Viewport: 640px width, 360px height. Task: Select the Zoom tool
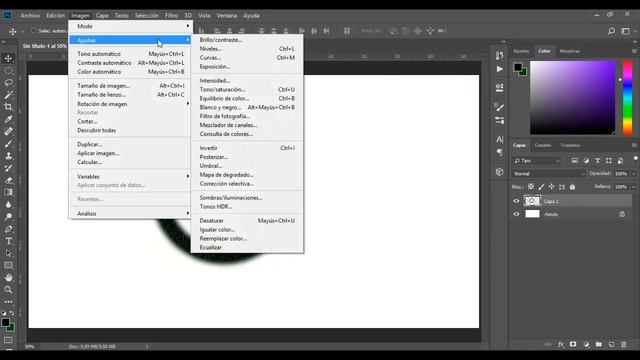click(8, 290)
